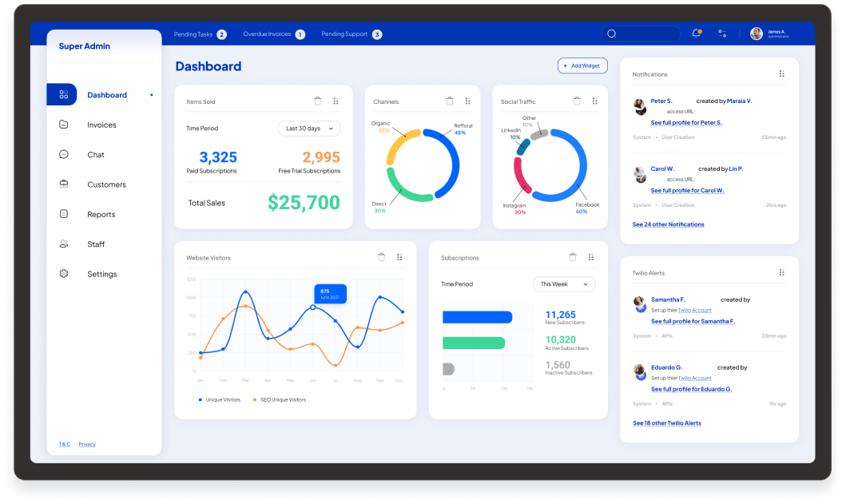Toggle SEO Unique Visitors legend series
Screen dimensions: 846x504
click(280, 399)
